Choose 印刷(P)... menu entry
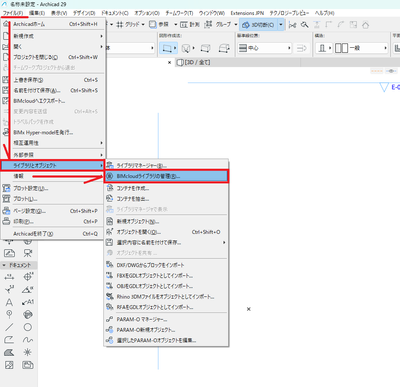This screenshot has width=400, height=387. point(53,221)
